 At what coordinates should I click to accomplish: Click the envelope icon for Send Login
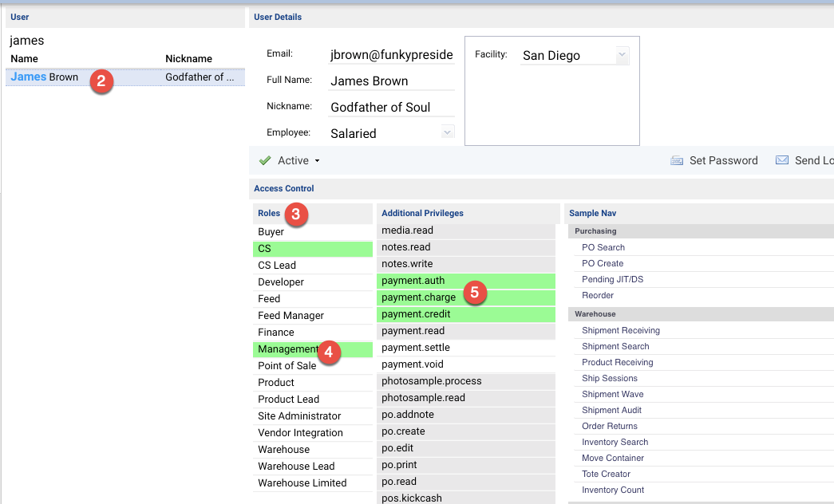782,160
